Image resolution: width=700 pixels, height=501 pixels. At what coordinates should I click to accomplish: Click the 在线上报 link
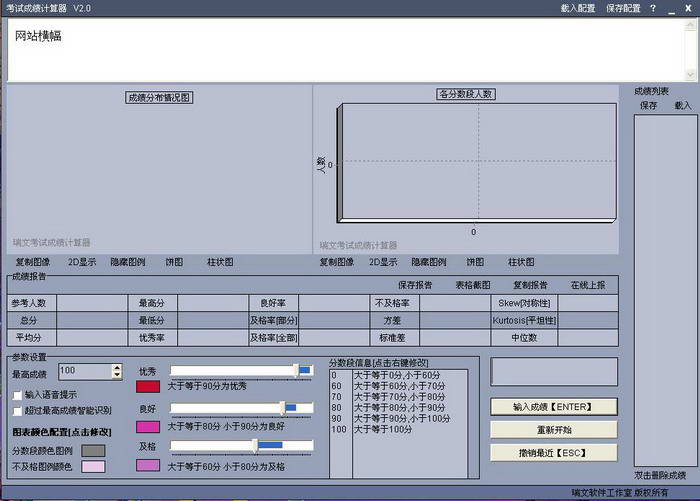tap(587, 285)
